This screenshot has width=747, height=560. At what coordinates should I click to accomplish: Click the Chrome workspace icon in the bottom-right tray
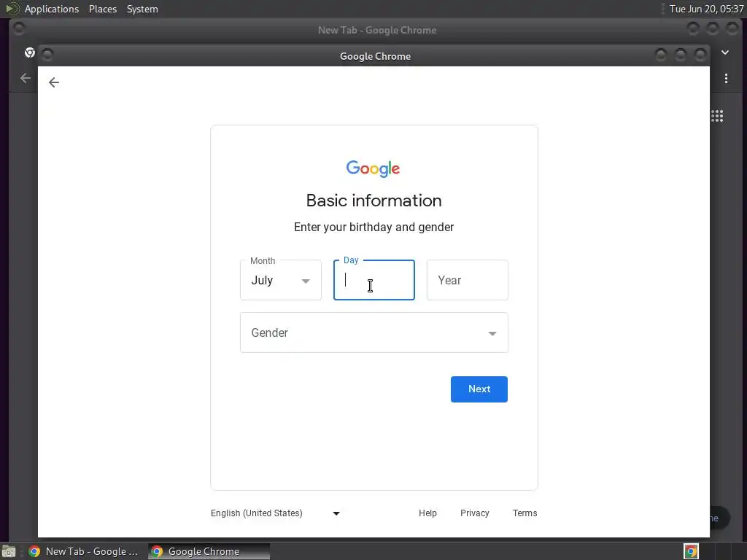(x=691, y=551)
